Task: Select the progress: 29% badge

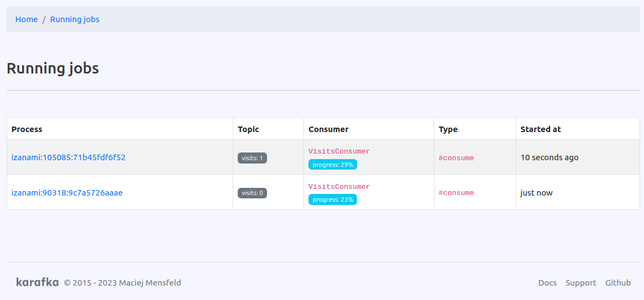Action: [333, 165]
